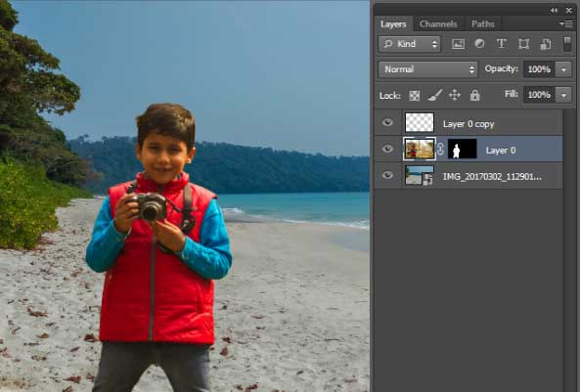The height and width of the screenshot is (392, 580).
Task: Hide the IMG_20170302 layer
Action: 387,175
